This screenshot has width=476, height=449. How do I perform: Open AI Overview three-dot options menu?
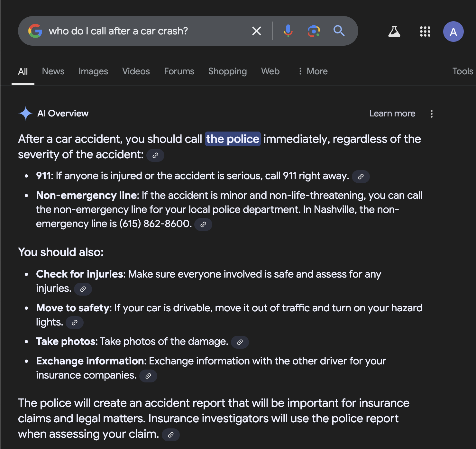(432, 114)
